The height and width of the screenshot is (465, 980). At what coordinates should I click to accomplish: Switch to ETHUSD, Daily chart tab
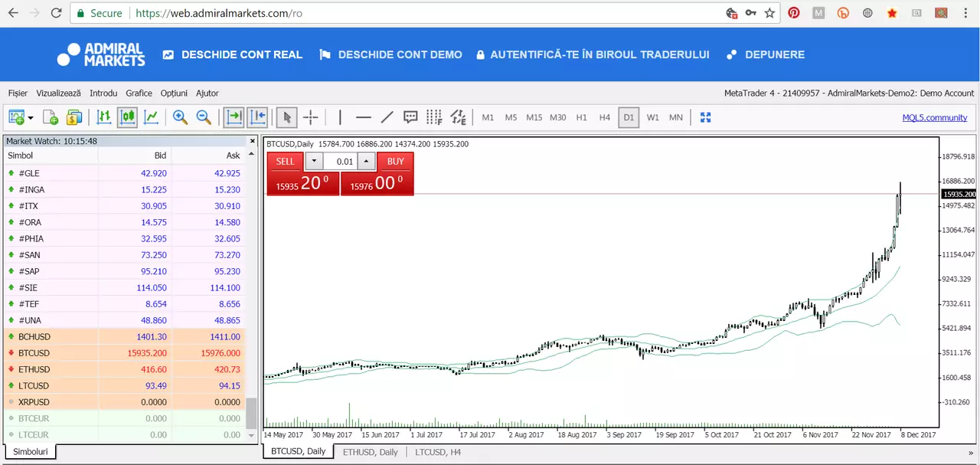coord(370,452)
